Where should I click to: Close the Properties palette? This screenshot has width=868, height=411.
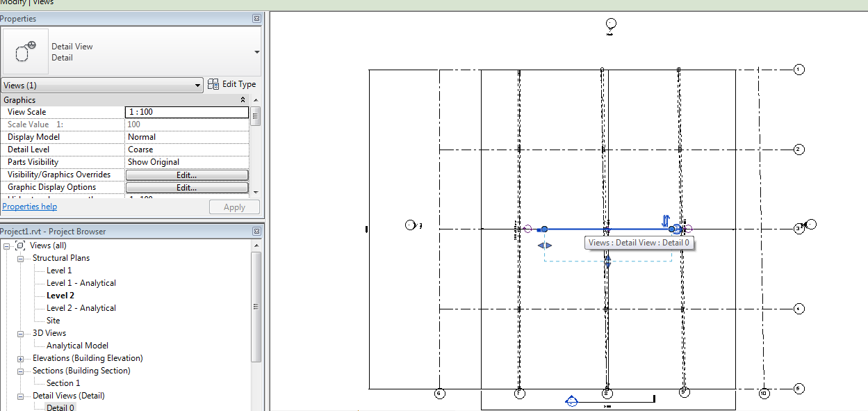pos(256,19)
